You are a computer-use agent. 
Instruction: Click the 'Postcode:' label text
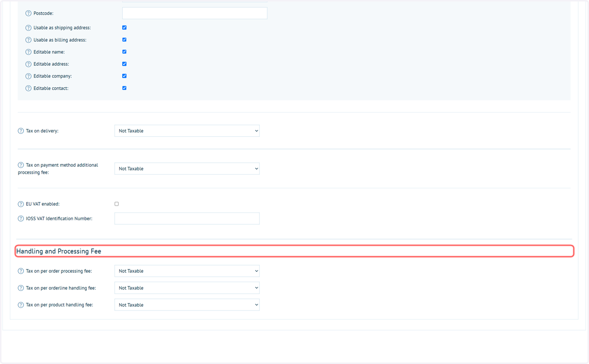pos(44,13)
